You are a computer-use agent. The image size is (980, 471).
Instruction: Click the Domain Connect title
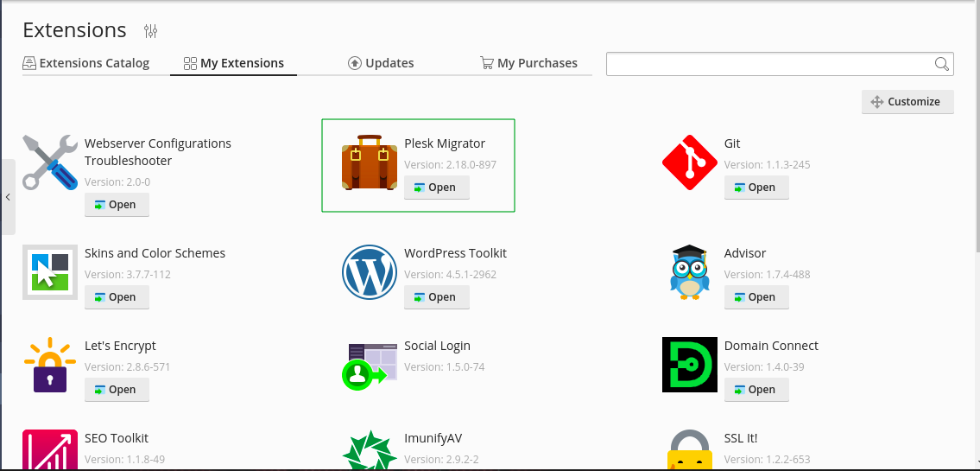(771, 346)
